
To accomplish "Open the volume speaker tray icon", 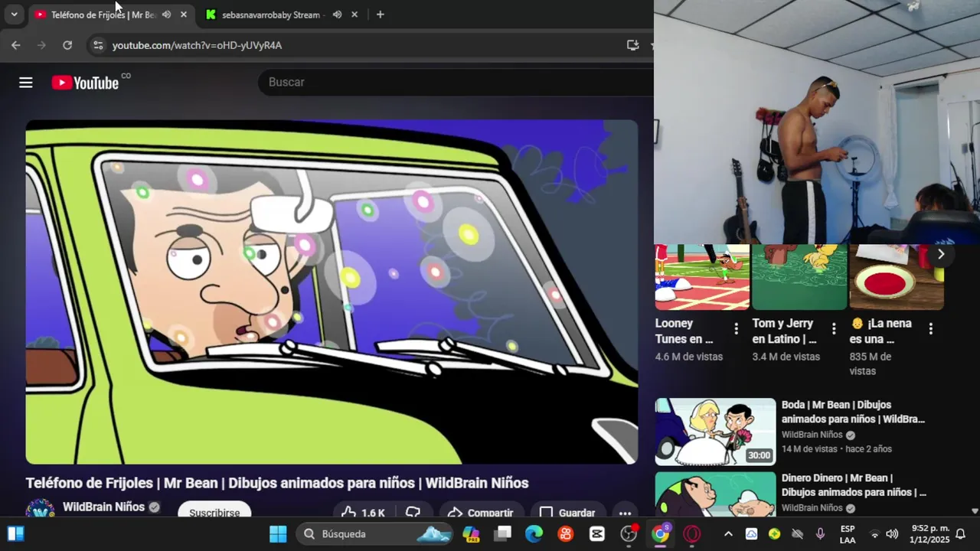I will click(x=892, y=534).
